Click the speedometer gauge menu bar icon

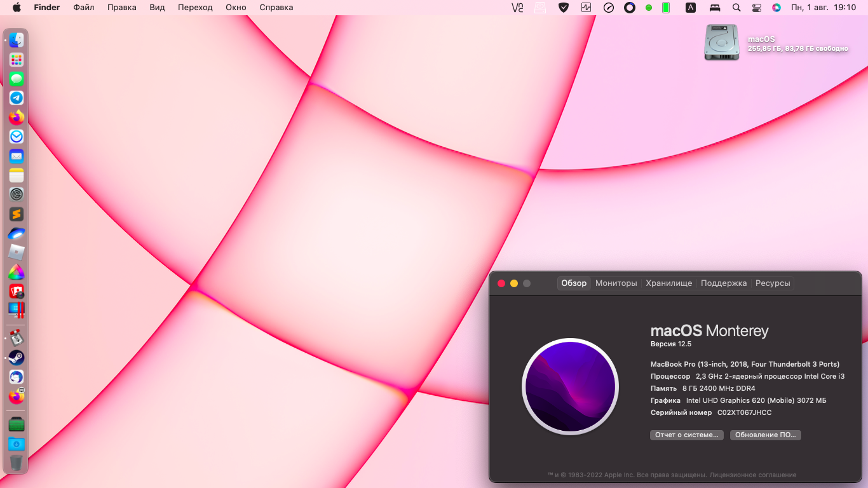[609, 8]
